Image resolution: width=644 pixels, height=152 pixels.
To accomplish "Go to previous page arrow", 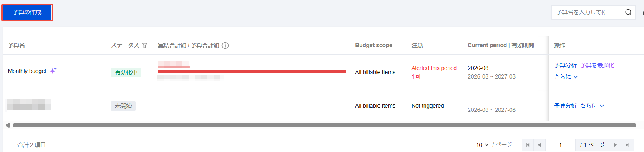I will pos(539,145).
